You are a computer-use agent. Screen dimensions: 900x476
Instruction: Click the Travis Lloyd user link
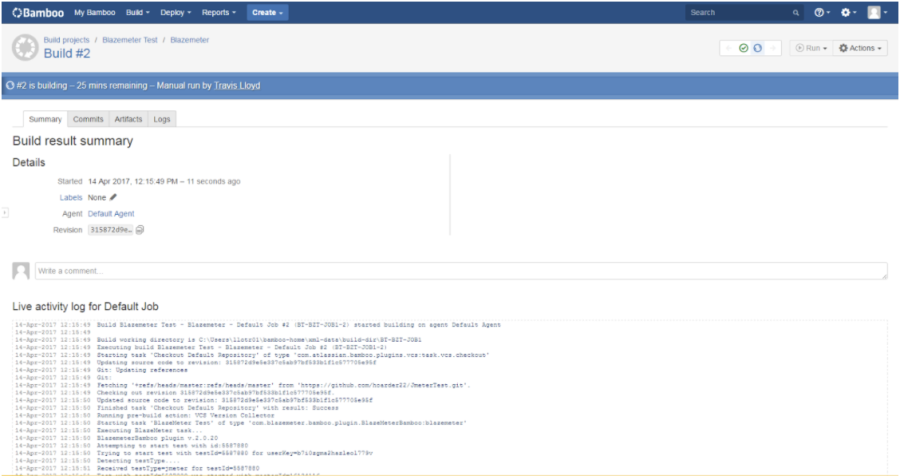(237, 86)
